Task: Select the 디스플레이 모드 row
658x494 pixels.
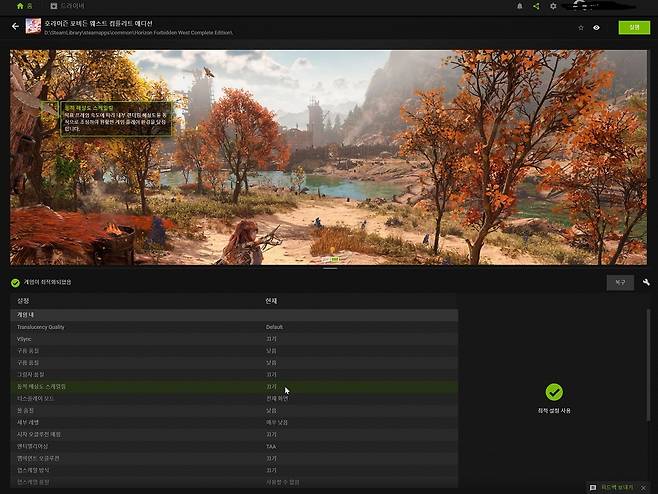Action: coord(234,398)
